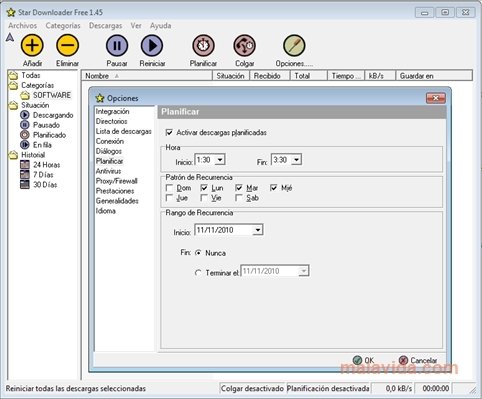The height and width of the screenshot is (399, 482).
Task: Click the 7 Días history icon
Action: (x=25, y=174)
